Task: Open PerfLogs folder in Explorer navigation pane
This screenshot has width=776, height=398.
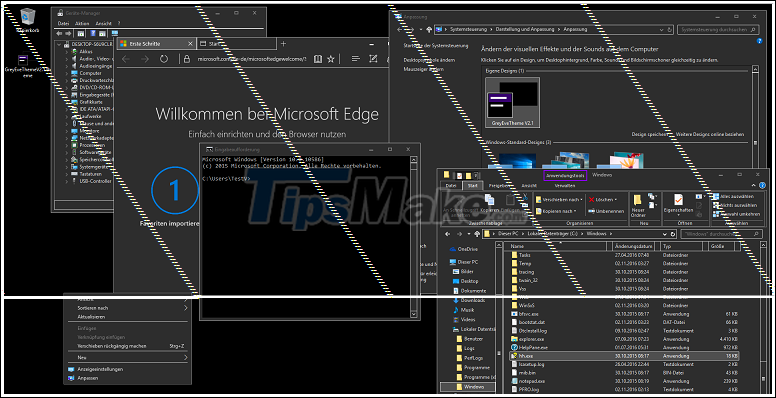Action: pos(471,358)
